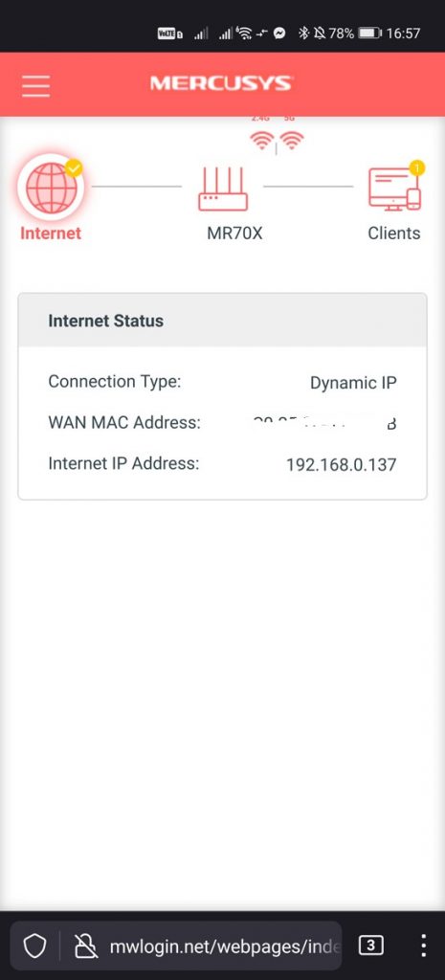Tap the 5G Wi-Fi signal icon
The image size is (445, 980).
click(291, 142)
